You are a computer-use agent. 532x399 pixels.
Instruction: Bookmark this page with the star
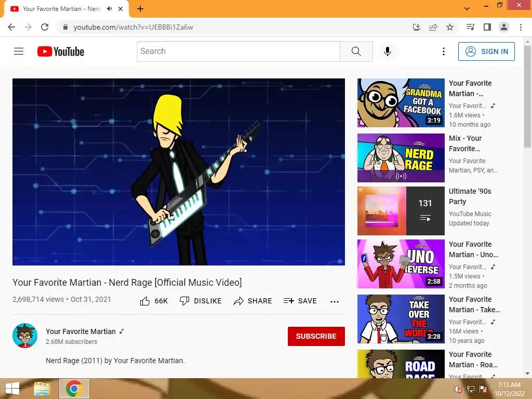(450, 27)
